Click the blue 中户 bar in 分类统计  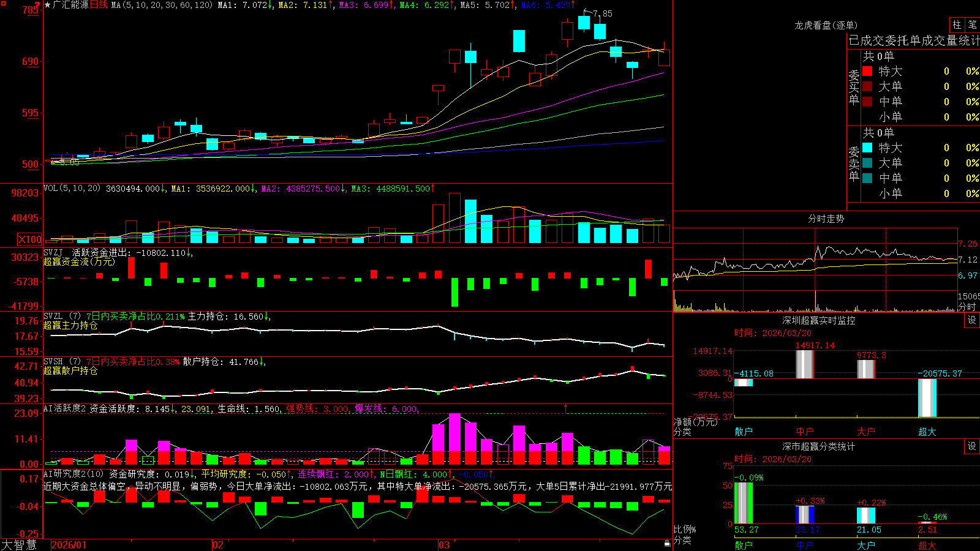pos(805,515)
